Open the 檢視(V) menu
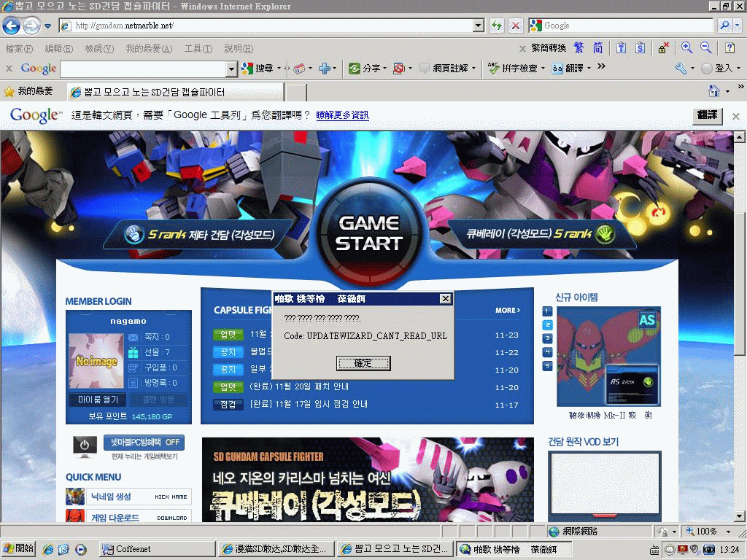 pyautogui.click(x=99, y=49)
